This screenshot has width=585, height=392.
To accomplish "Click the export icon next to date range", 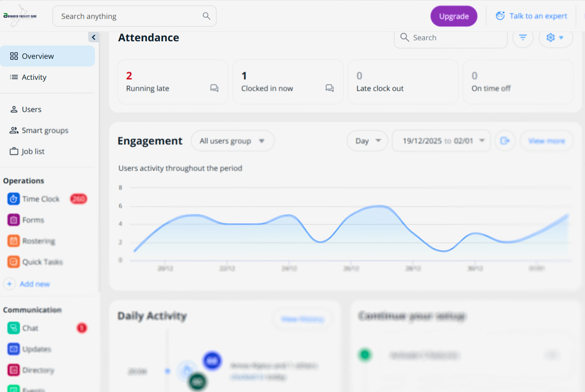I will click(x=505, y=141).
